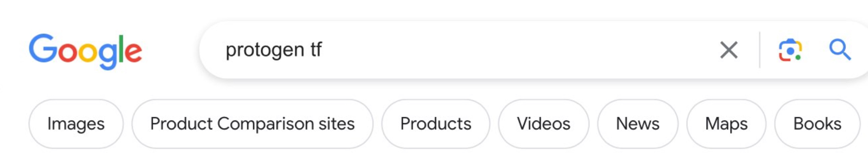Viewport: 868px width, 157px height.
Task: Place cursor on the "protogen tf" query text
Action: (274, 50)
